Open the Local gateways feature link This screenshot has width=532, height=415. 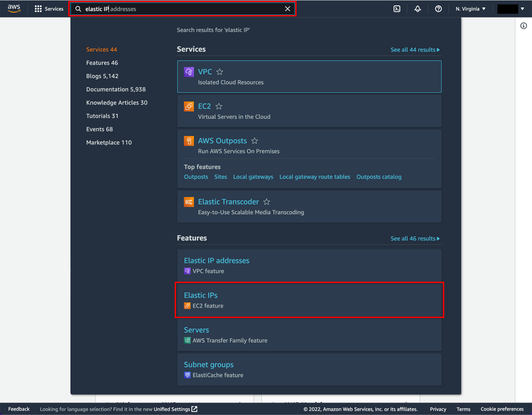[253, 177]
